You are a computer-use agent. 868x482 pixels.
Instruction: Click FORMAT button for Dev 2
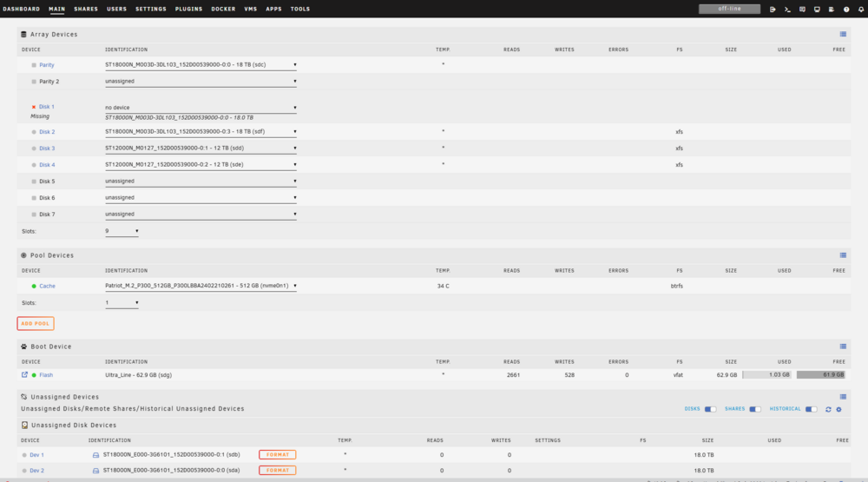278,471
